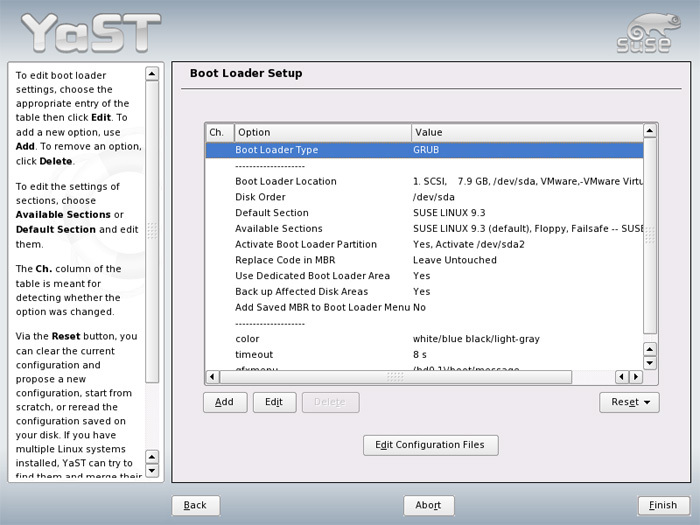This screenshot has width=700, height=525.
Task: Select the Boot Loader Type row
Action: point(424,150)
